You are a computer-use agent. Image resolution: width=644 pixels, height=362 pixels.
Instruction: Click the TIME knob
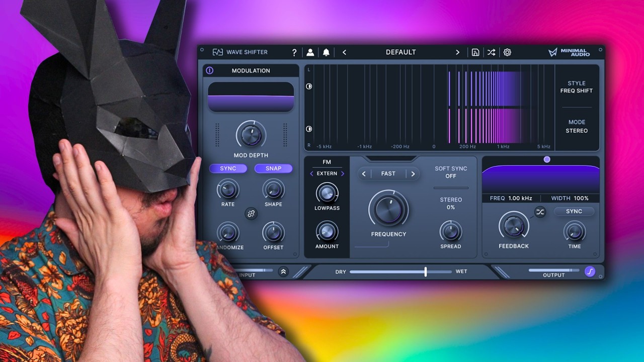pos(575,231)
